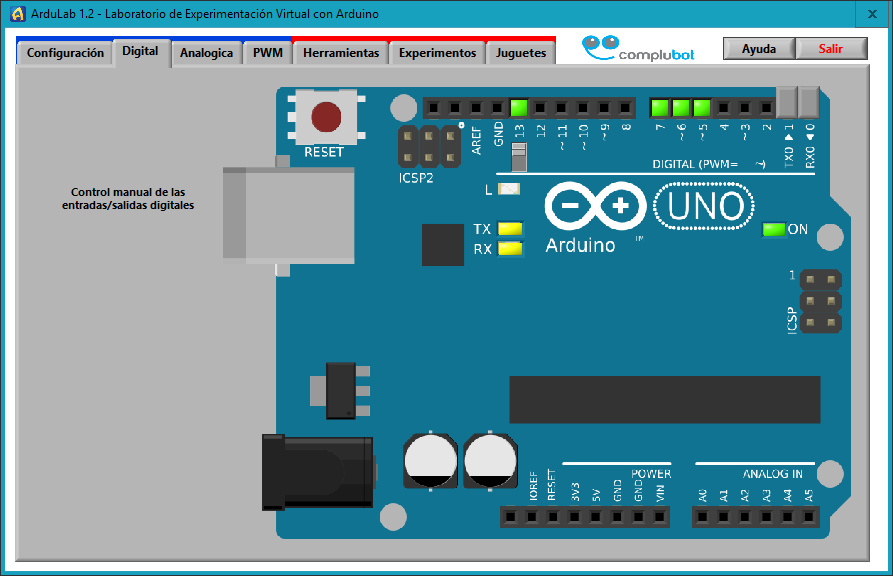Click the green ON power LED
893x576 pixels.
(x=773, y=229)
